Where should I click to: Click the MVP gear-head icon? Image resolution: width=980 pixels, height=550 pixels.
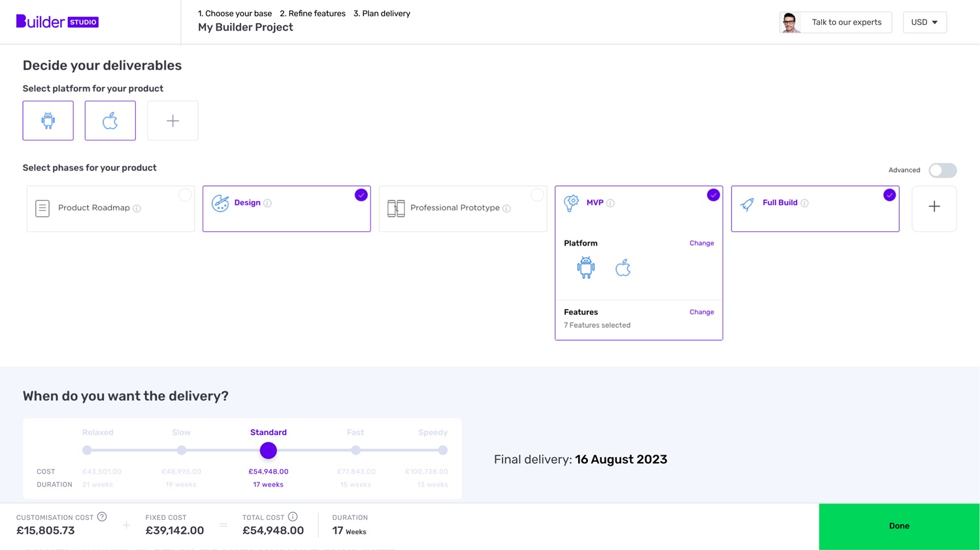click(x=572, y=203)
